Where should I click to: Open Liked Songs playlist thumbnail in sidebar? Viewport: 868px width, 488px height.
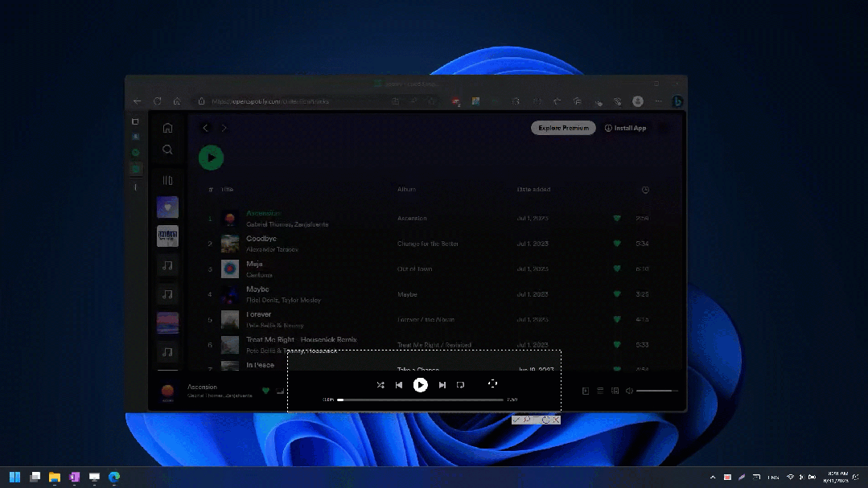(x=167, y=207)
